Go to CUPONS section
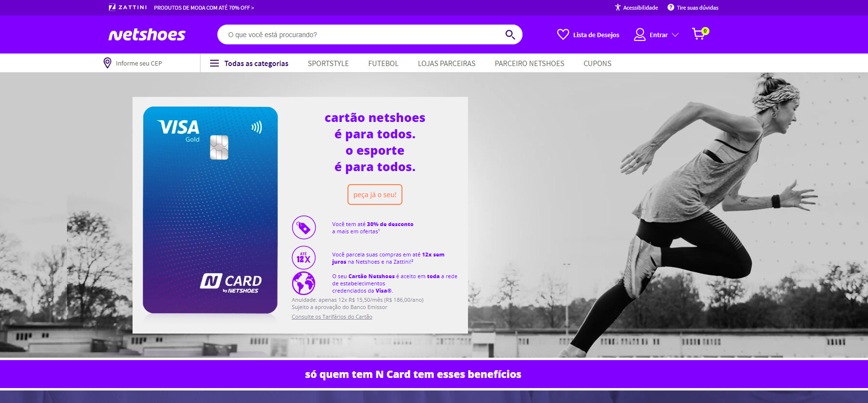Viewport: 868px width, 403px height. 597,64
